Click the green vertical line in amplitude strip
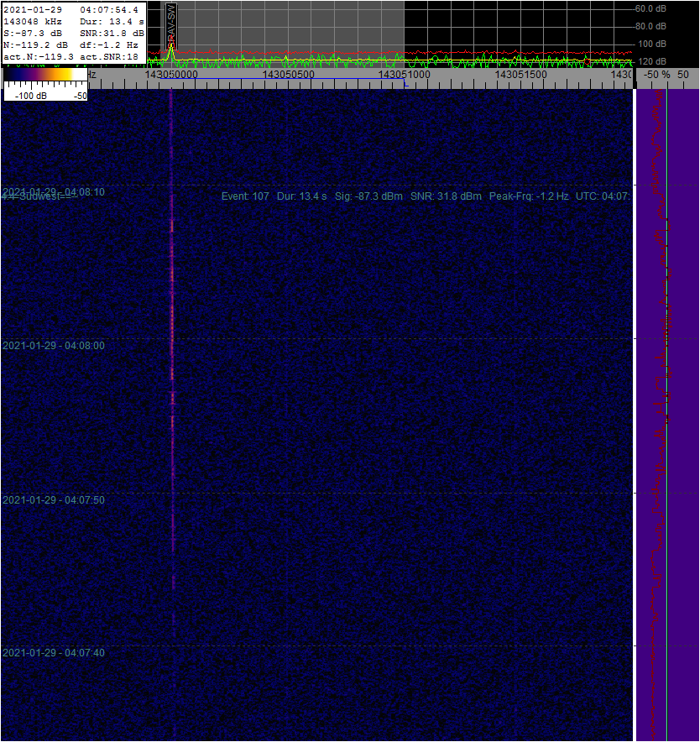The width and height of the screenshot is (700, 742). click(667, 414)
